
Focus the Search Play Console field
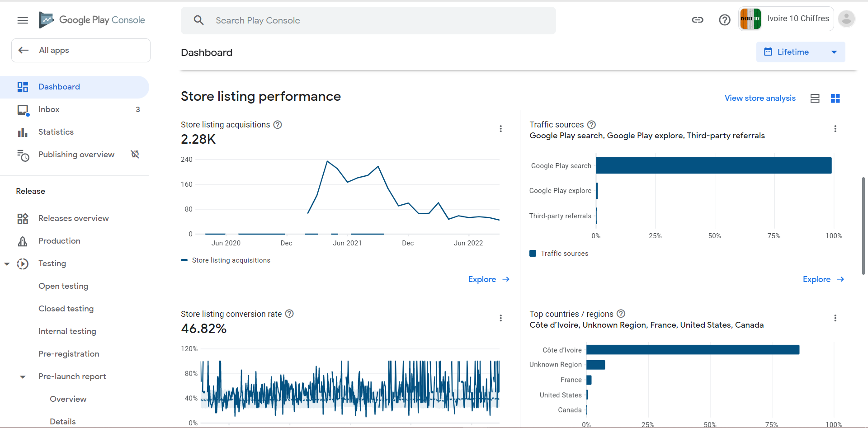pyautogui.click(x=368, y=20)
